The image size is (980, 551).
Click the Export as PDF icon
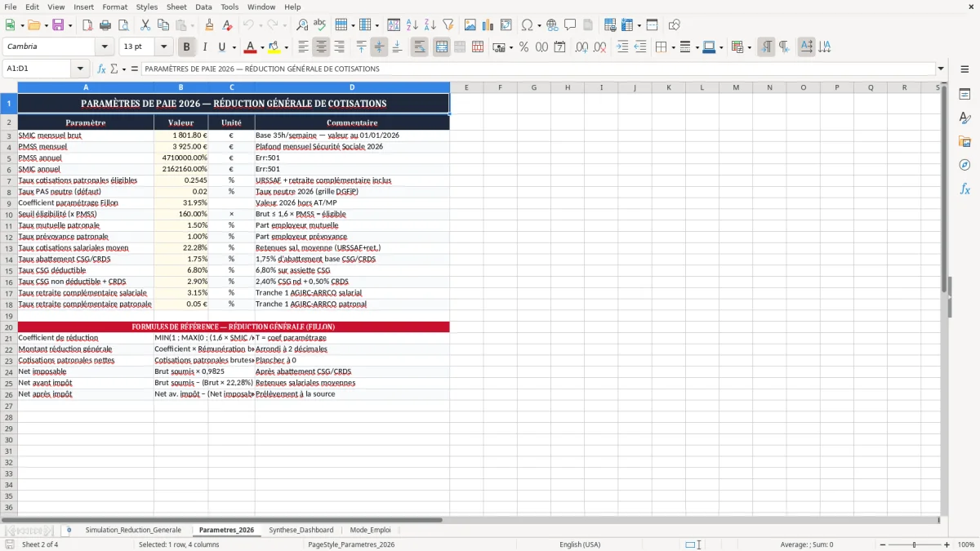coord(87,25)
